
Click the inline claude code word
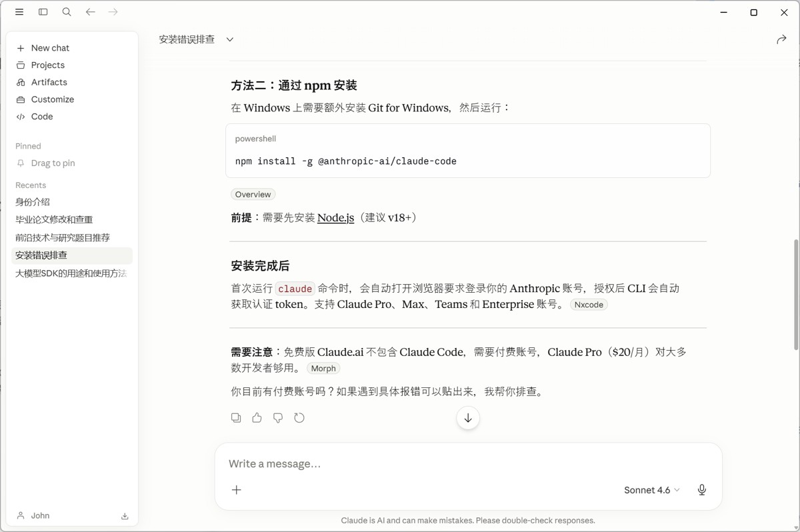295,289
